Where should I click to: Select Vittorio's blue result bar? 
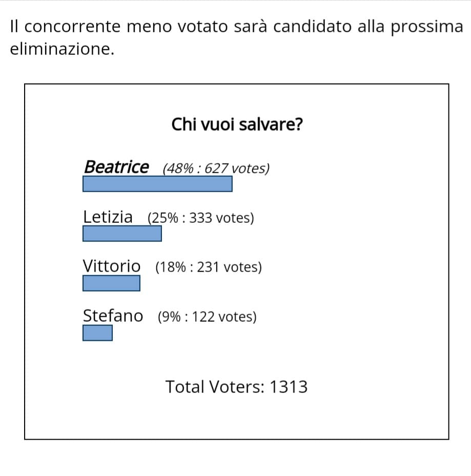[111, 283]
